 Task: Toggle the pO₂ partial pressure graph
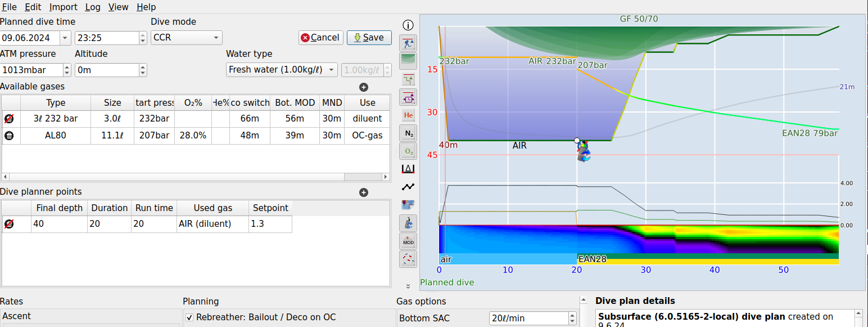pos(408,151)
